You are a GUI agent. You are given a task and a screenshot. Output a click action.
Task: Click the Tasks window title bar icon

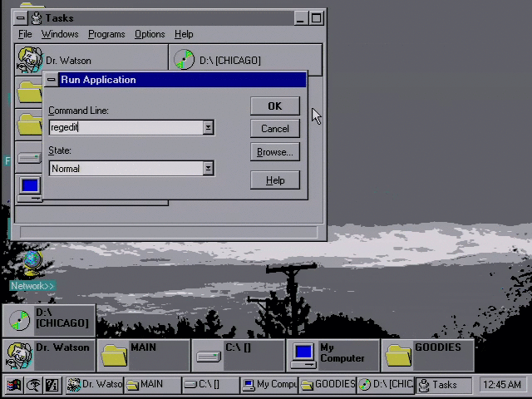37,18
